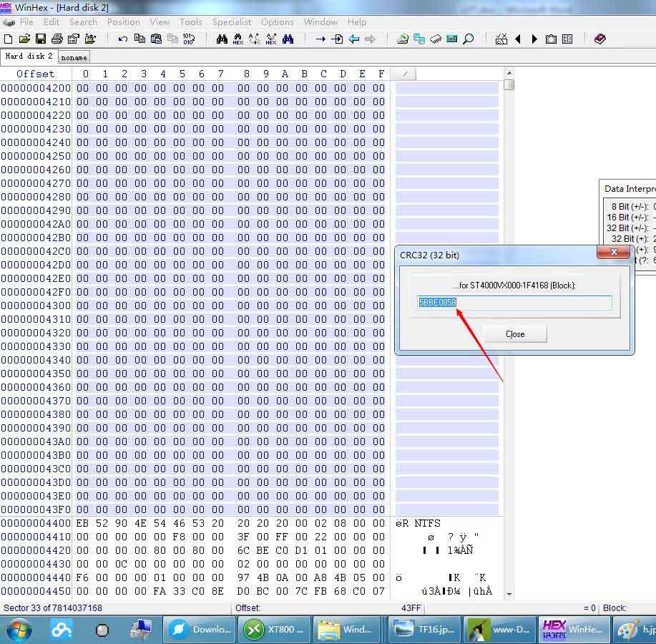The height and width of the screenshot is (644, 656).
Task: Go to sector with arrow-into-page icon
Action: [x=337, y=39]
